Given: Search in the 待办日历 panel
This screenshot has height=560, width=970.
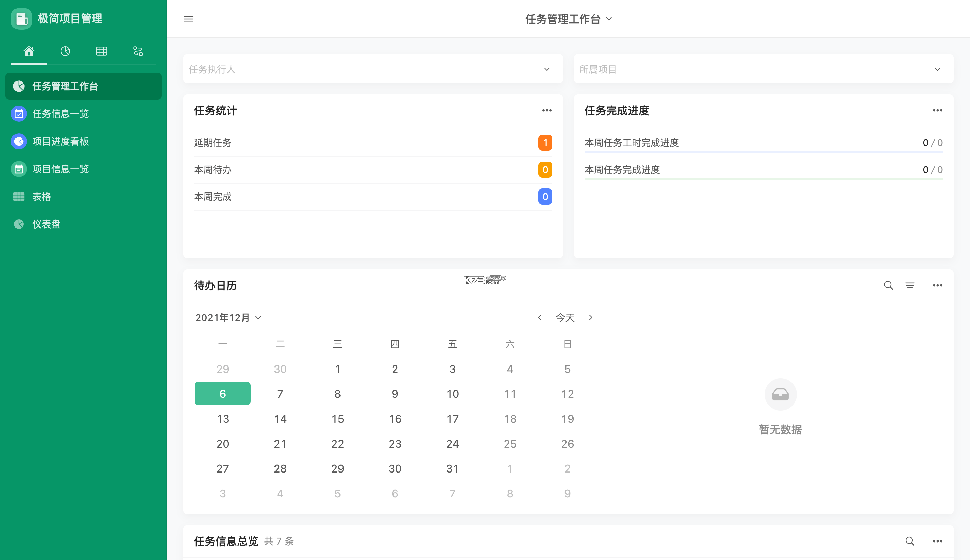Looking at the screenshot, I should click(x=888, y=285).
